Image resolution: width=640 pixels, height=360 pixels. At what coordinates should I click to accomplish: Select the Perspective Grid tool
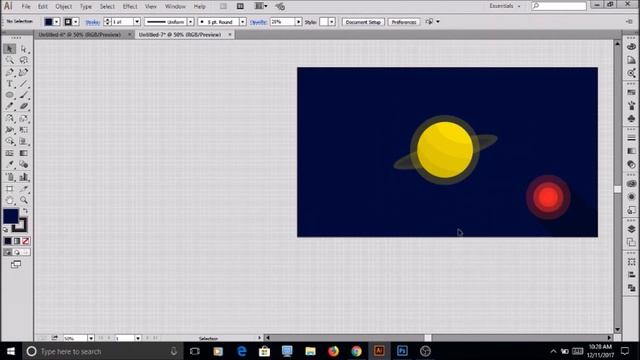click(x=24, y=142)
